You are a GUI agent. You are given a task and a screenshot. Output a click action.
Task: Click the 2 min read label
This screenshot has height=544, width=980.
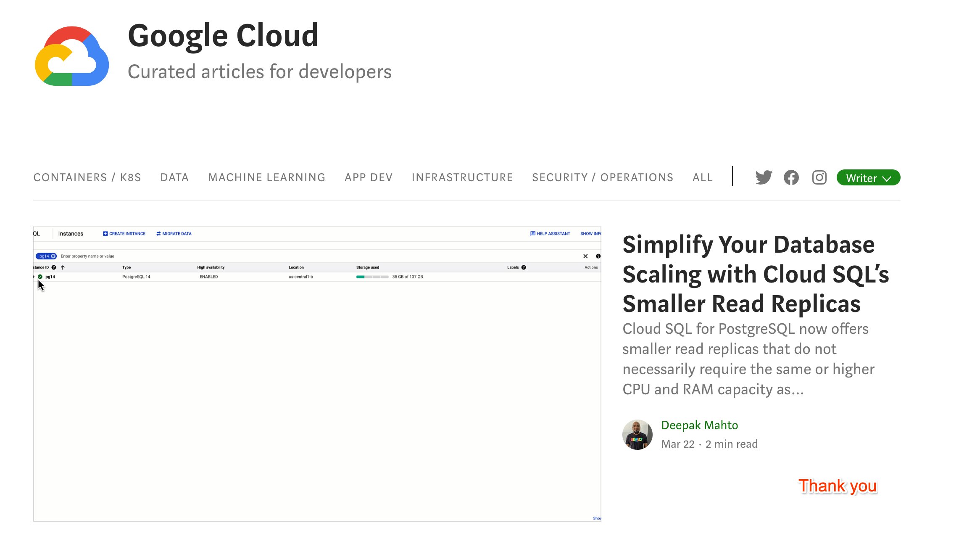(732, 444)
